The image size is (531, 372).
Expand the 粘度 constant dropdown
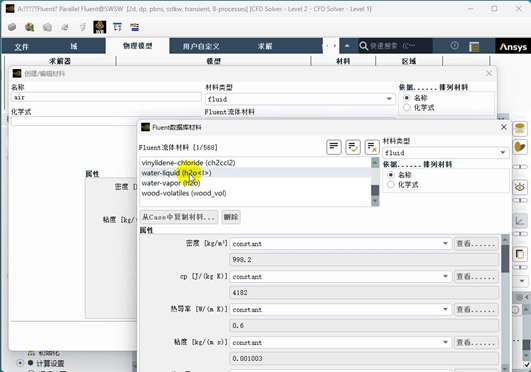[x=341, y=343]
